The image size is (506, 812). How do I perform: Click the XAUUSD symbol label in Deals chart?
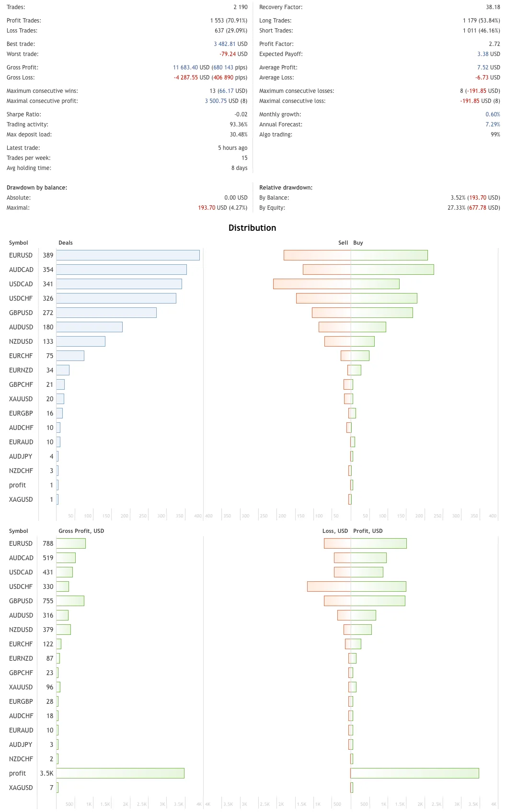[21, 399]
